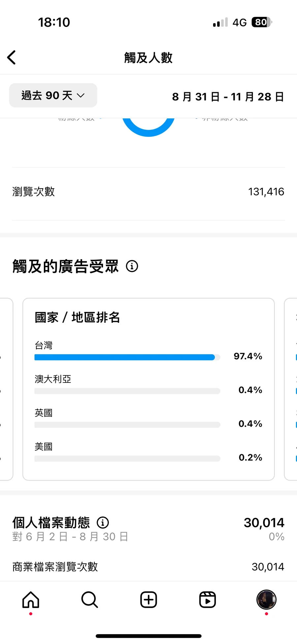The image size is (297, 644).
Task: Open the Search tab
Action: tap(89, 600)
